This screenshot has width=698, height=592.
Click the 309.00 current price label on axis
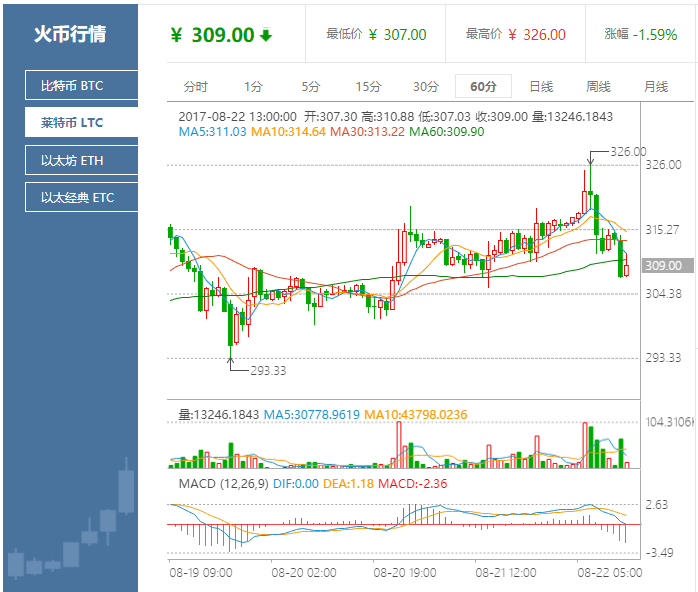click(x=663, y=266)
